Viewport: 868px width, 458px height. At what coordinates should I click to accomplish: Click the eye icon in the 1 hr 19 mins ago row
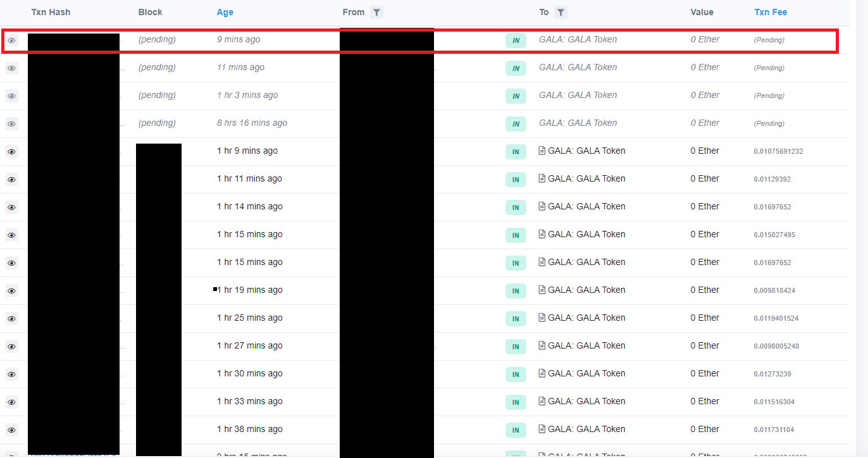pyautogui.click(x=11, y=291)
